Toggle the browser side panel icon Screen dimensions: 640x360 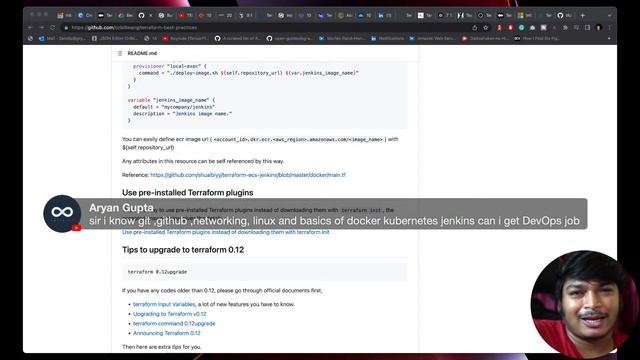[587, 28]
